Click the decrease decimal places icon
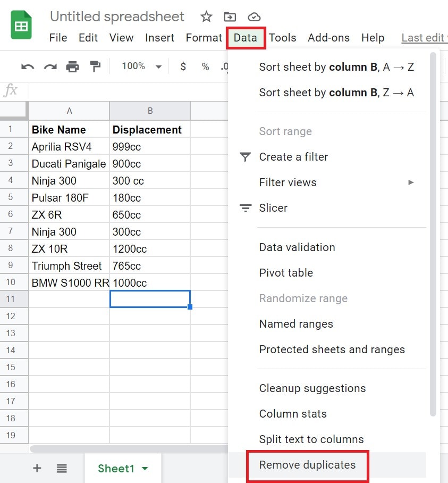 pyautogui.click(x=224, y=66)
